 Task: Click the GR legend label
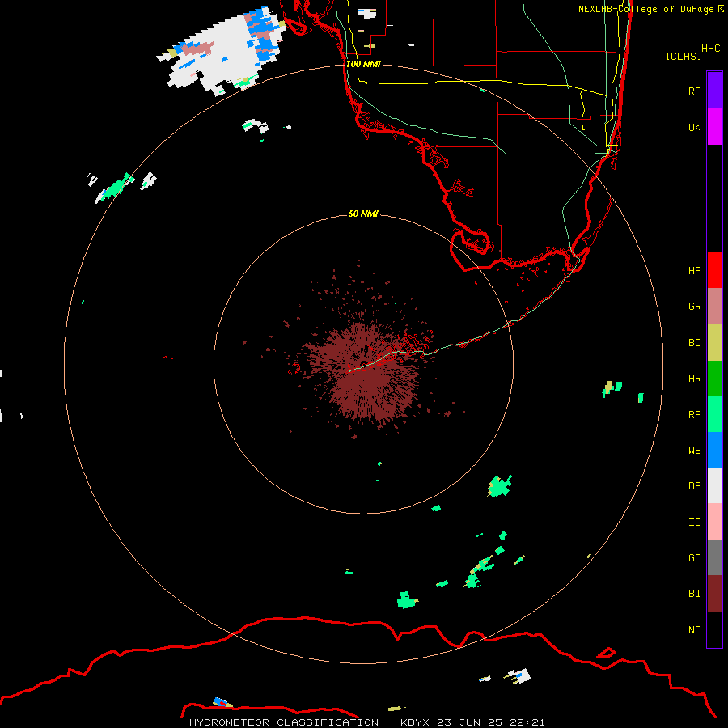pyautogui.click(x=695, y=307)
